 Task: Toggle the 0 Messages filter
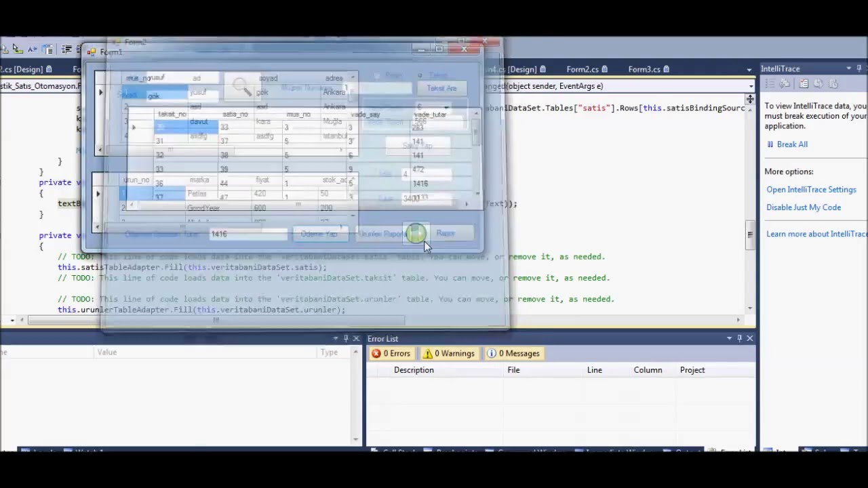(513, 353)
